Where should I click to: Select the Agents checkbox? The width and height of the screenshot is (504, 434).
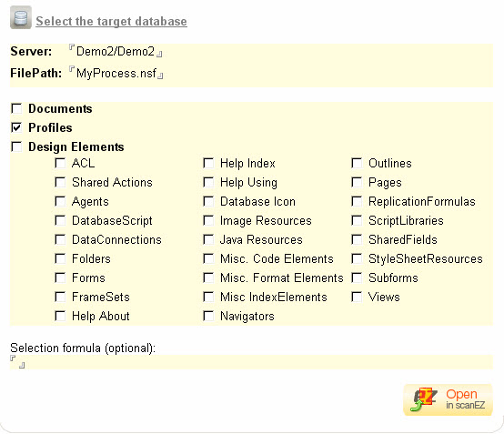point(60,202)
